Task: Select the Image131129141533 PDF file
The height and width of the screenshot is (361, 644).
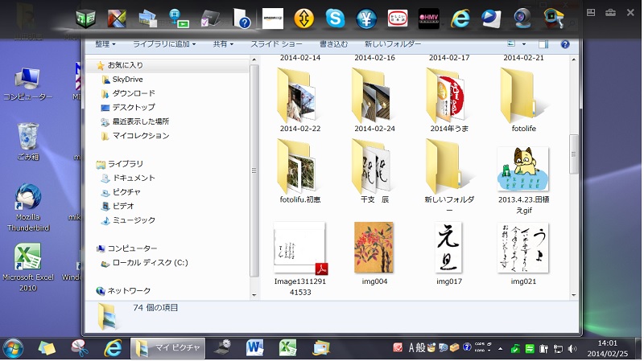Action: pyautogui.click(x=299, y=258)
